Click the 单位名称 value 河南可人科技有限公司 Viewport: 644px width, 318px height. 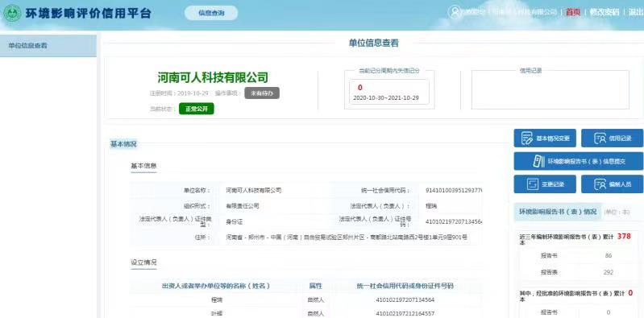[254, 190]
